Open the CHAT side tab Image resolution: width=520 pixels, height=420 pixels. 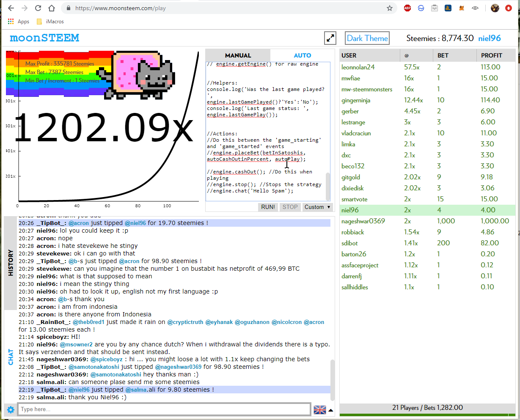[11, 357]
